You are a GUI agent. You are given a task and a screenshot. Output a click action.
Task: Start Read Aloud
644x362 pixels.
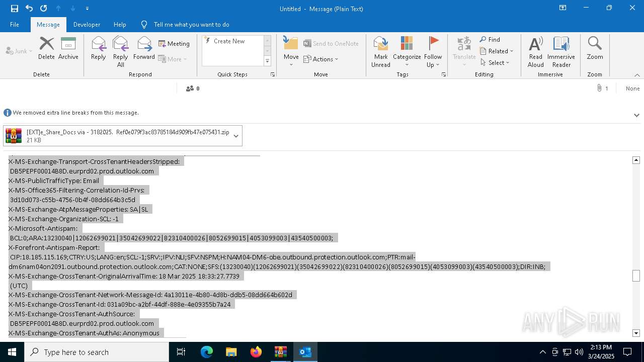tap(536, 51)
